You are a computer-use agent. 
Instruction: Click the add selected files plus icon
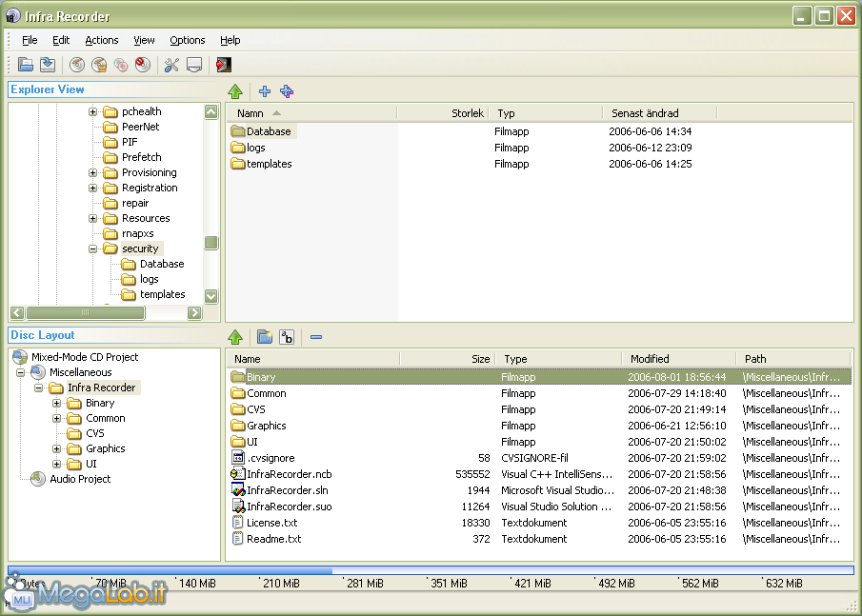265,91
